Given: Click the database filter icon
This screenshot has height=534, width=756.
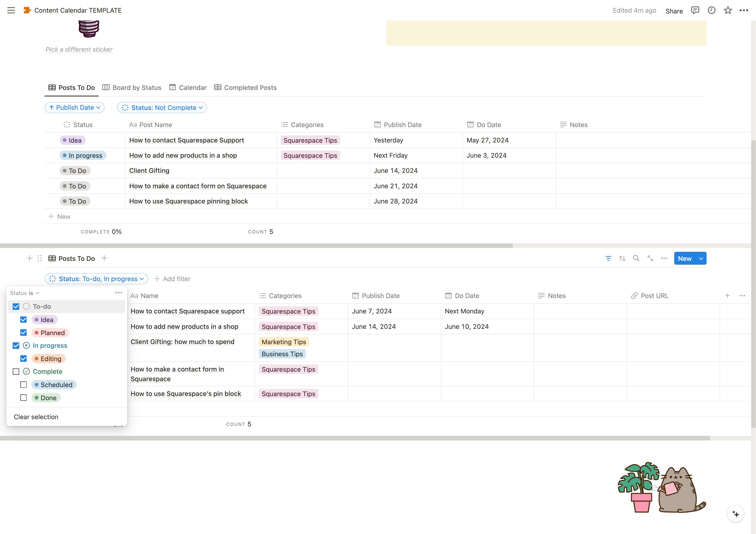Looking at the screenshot, I should [x=608, y=258].
